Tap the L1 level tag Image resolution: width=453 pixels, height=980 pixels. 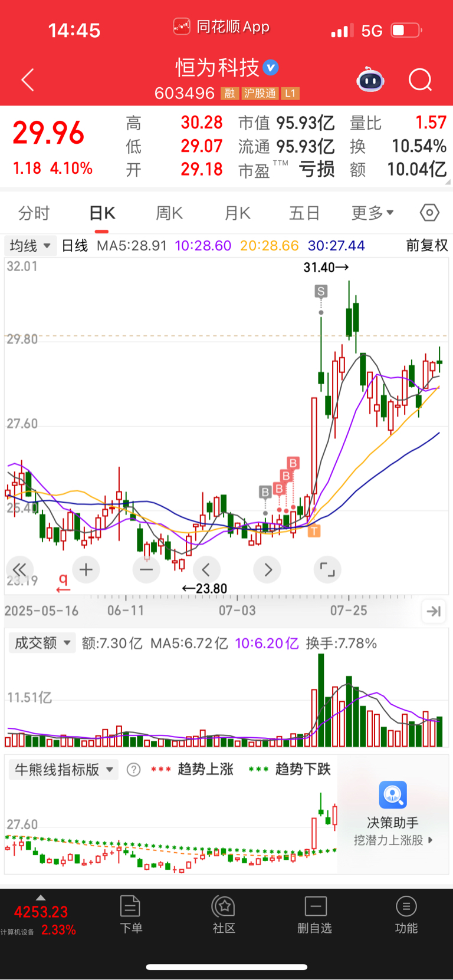click(290, 94)
